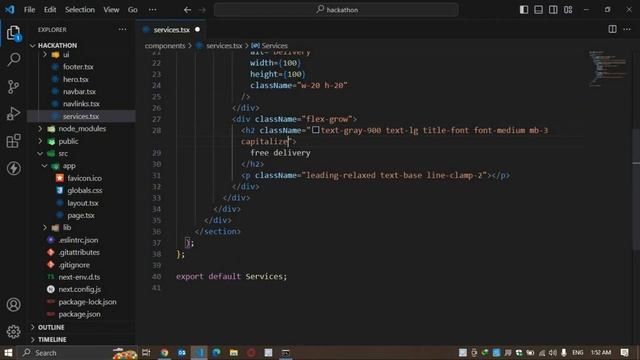Open next-env.d.ts file
Screen dimensions: 640x360
[x=79, y=277]
